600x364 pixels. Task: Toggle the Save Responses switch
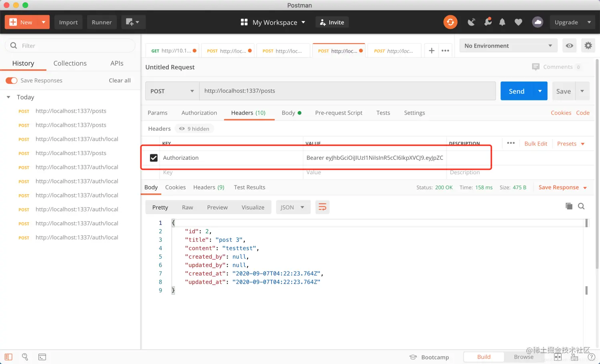[x=12, y=81]
